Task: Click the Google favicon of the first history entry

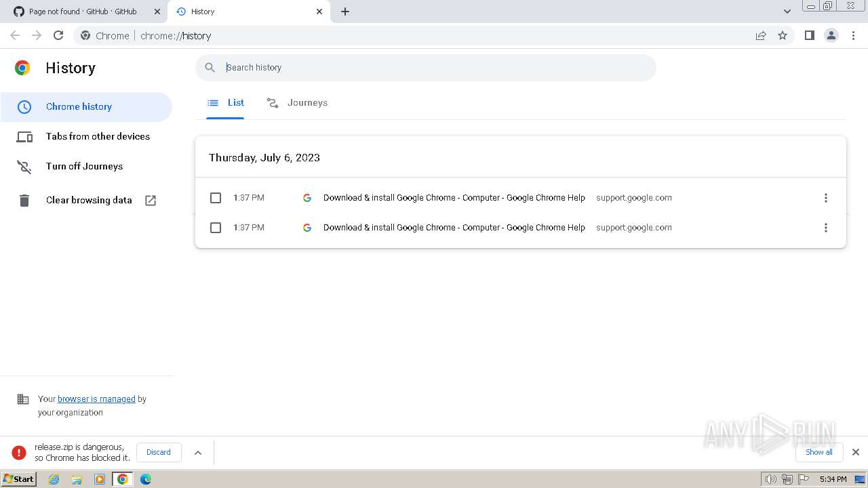Action: (x=307, y=198)
